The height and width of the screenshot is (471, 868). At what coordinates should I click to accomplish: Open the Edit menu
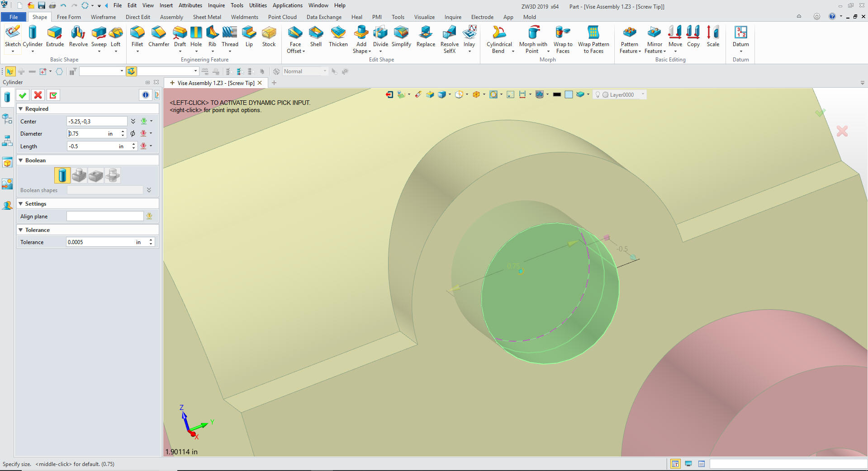point(132,5)
